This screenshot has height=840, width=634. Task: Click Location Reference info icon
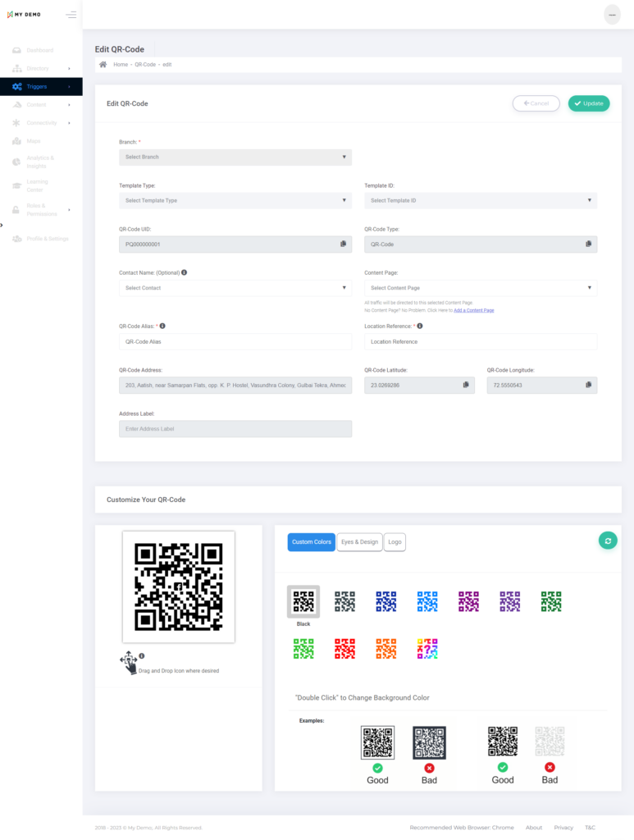point(420,326)
